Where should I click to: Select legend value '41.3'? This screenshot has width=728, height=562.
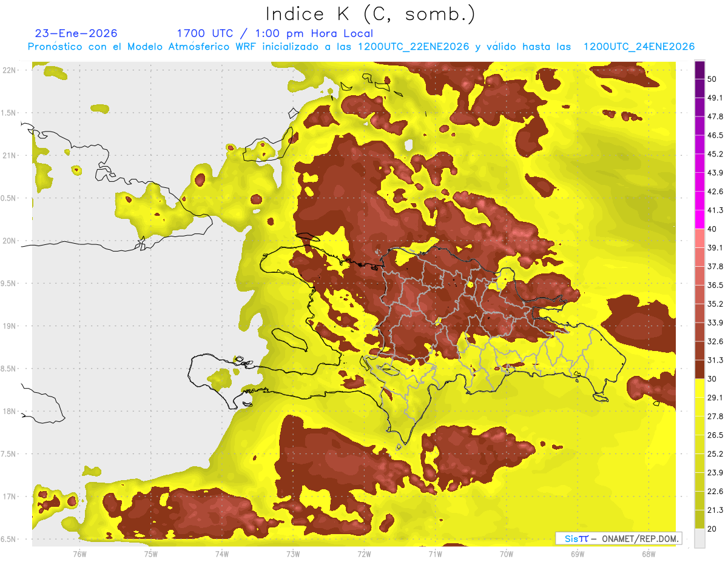click(715, 210)
